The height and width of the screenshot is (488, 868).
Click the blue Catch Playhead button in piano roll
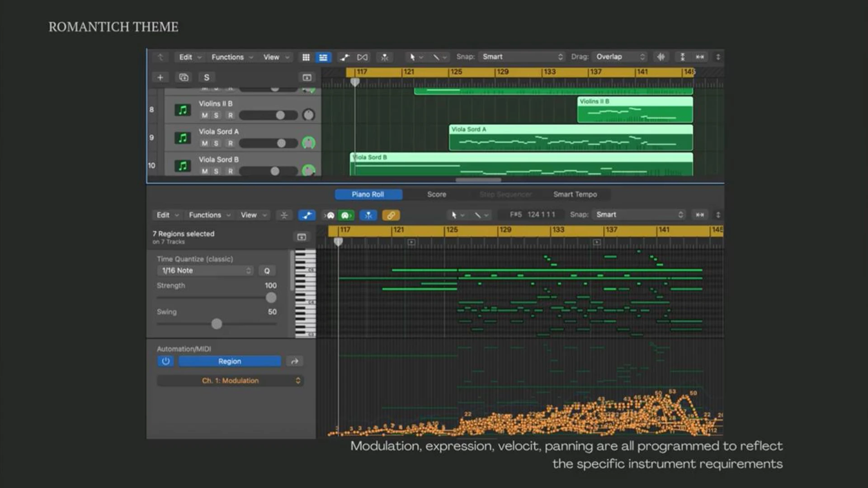click(x=368, y=215)
